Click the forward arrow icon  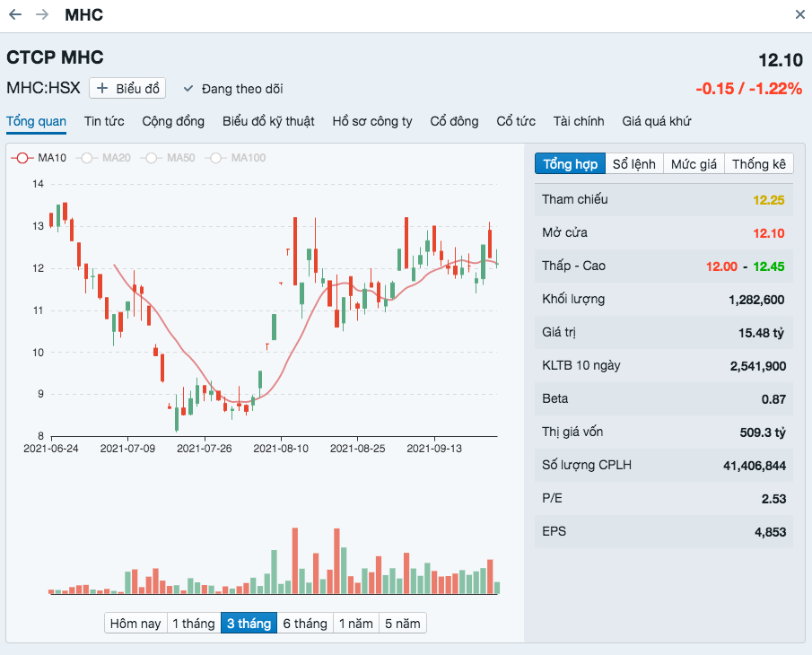pos(42,14)
